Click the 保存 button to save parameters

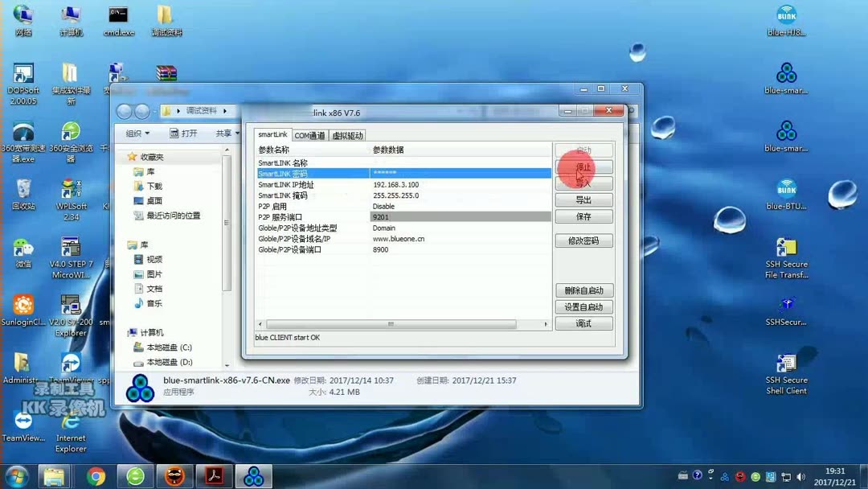[x=583, y=216]
